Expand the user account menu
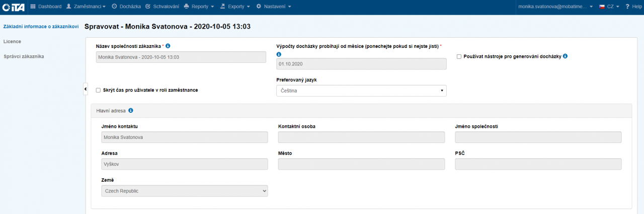Viewport: 644px width, 214px height. pyautogui.click(x=554, y=7)
